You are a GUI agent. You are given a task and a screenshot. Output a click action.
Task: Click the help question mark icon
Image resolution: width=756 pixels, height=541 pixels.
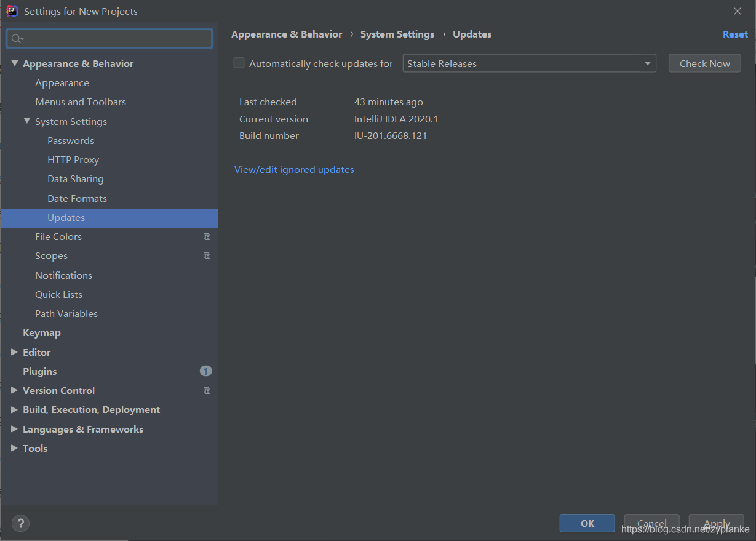[x=20, y=523]
